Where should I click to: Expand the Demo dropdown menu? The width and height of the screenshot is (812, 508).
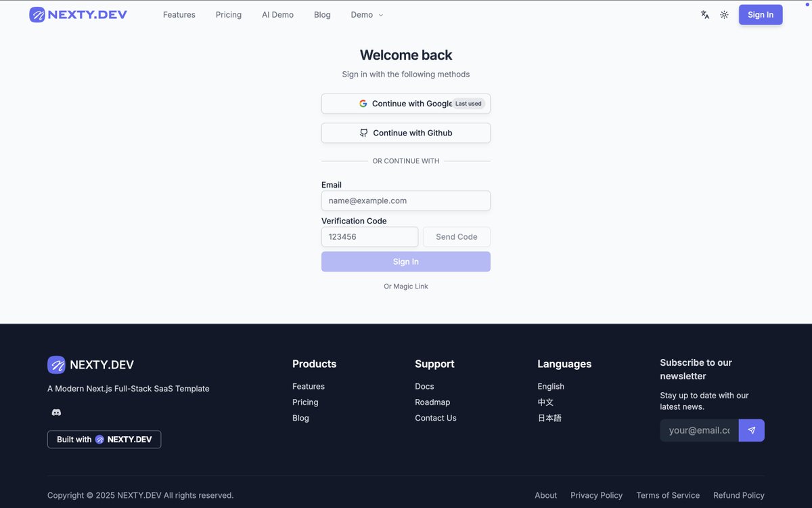point(367,14)
